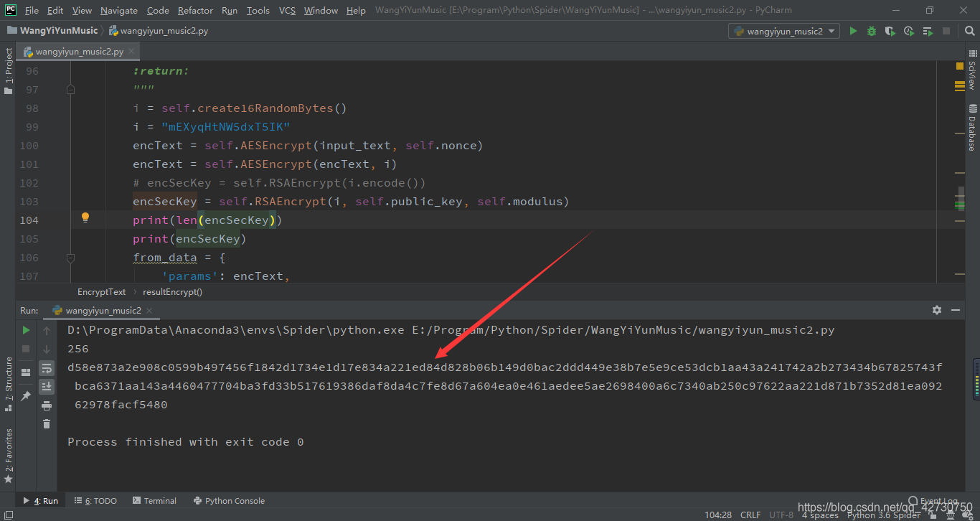Open the File menu

pyautogui.click(x=32, y=10)
